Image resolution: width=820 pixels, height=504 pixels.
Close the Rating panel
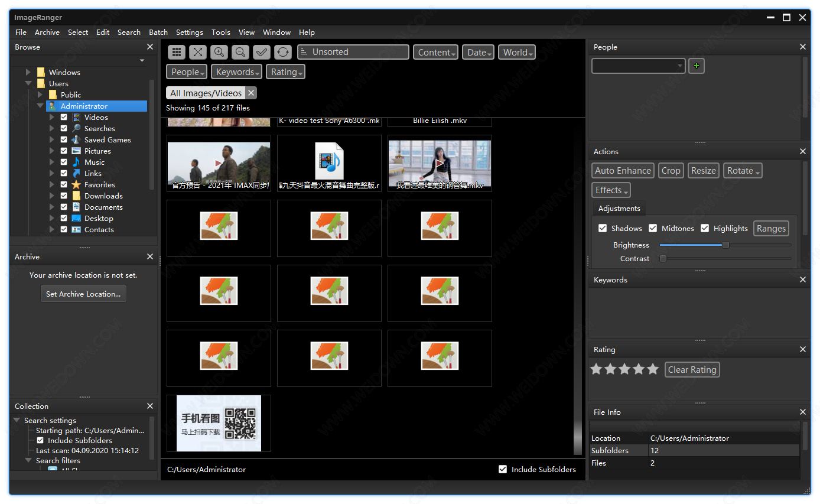(x=803, y=349)
